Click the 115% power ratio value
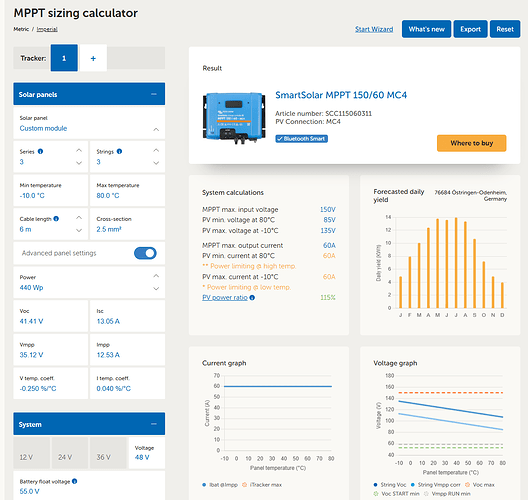 coord(328,297)
